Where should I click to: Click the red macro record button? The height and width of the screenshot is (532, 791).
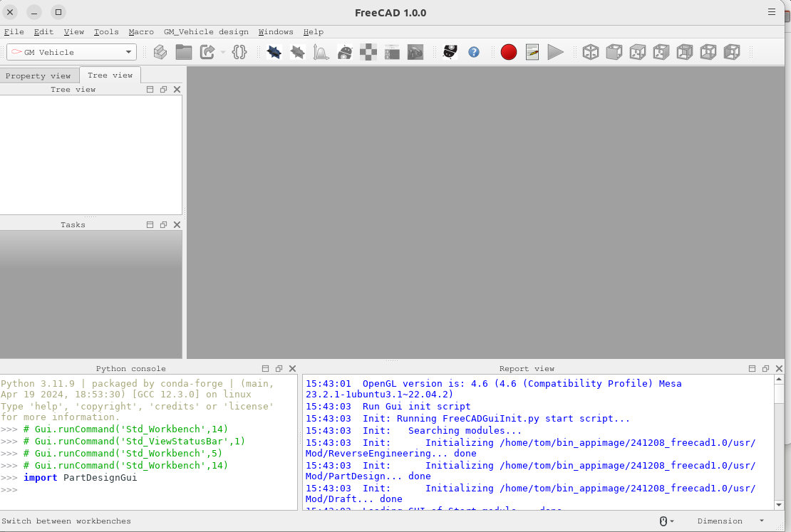[x=508, y=52]
